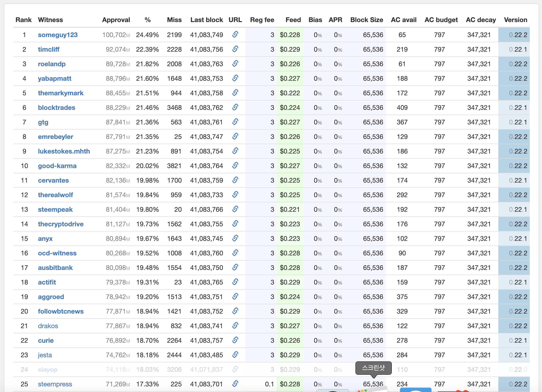Open themarkymark witness link
The image size is (542, 392).
click(x=61, y=93)
